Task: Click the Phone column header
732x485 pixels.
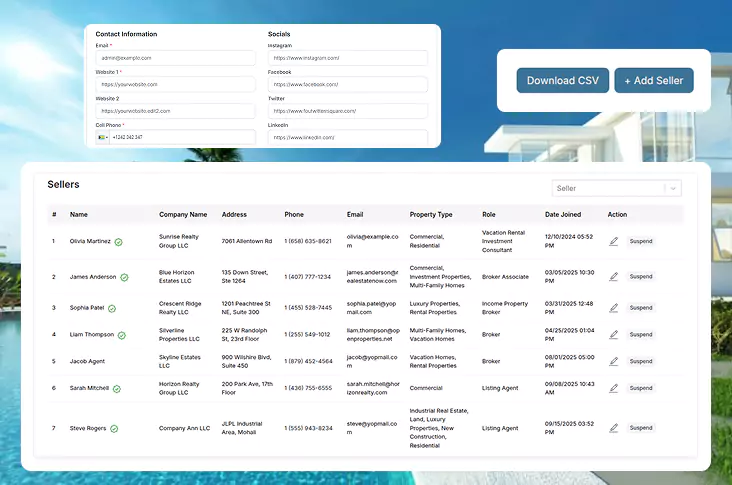Action: pyautogui.click(x=294, y=215)
